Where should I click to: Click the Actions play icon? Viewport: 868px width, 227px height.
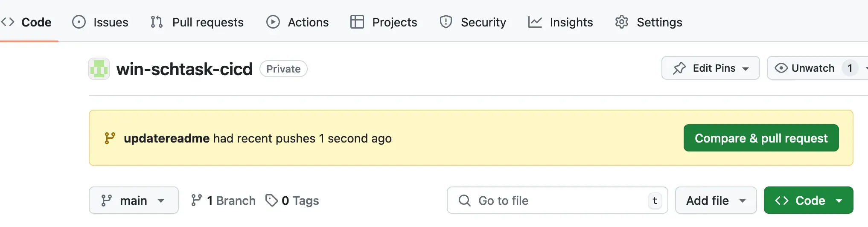tap(273, 22)
